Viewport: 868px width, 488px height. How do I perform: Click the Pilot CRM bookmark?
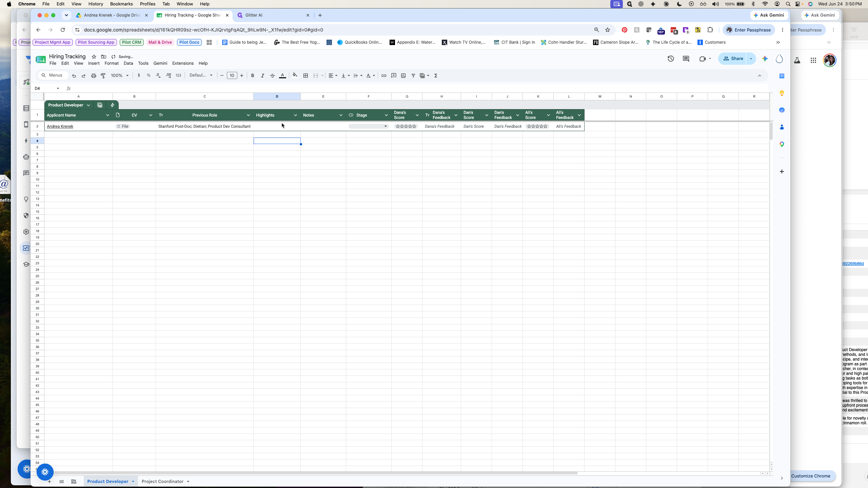coord(132,42)
